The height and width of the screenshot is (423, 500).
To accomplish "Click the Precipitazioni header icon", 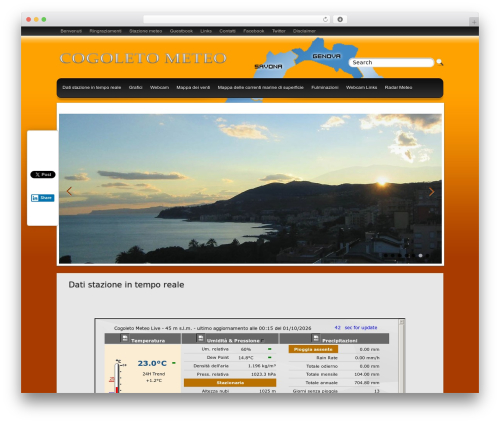I will pyautogui.click(x=315, y=338).
